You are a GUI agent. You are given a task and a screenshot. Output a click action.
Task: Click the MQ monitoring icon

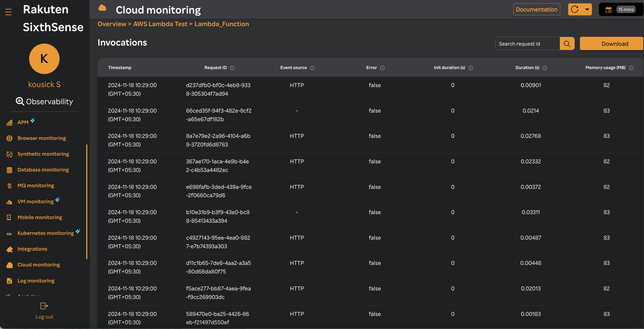[9, 185]
